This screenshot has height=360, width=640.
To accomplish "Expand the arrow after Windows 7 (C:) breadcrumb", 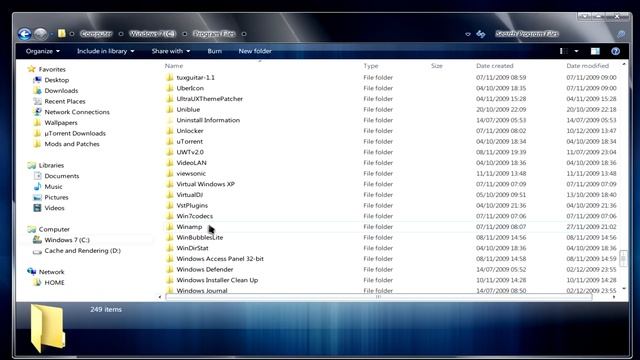I will [x=184, y=34].
